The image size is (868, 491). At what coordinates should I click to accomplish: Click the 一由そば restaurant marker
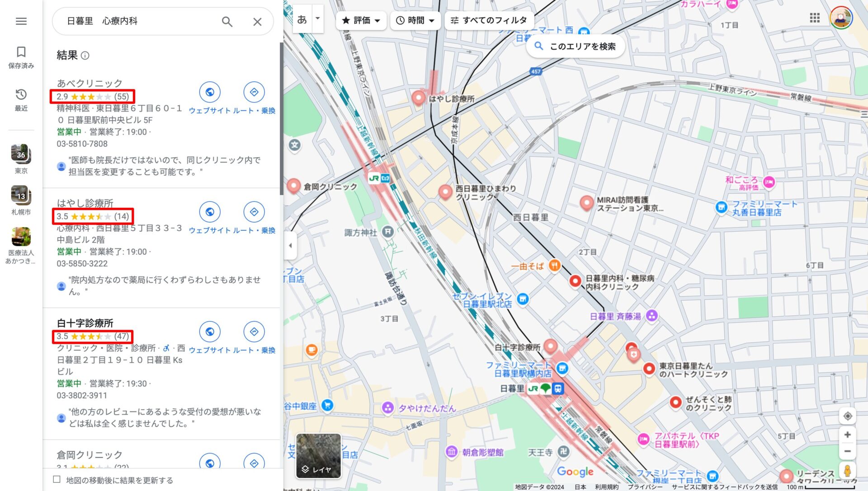[555, 266]
